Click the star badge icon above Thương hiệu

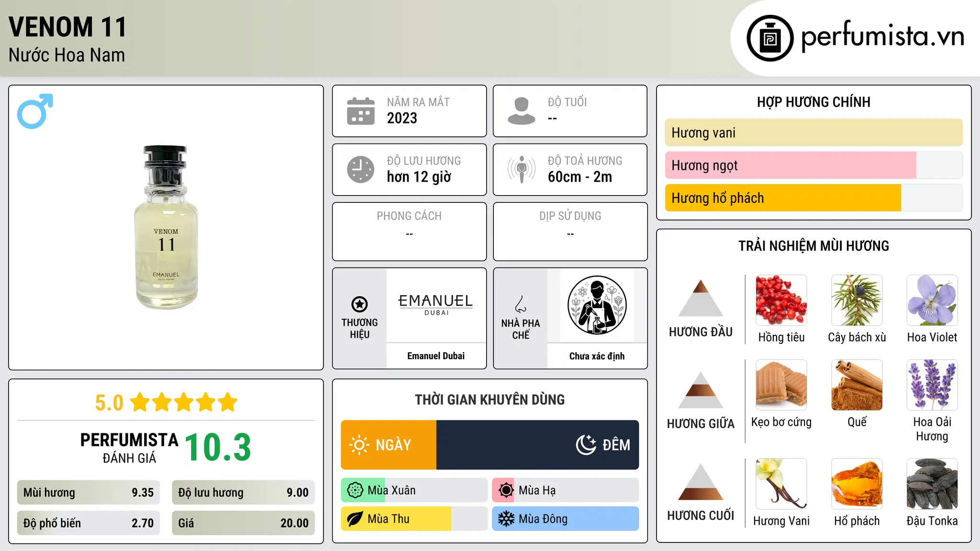(x=359, y=304)
